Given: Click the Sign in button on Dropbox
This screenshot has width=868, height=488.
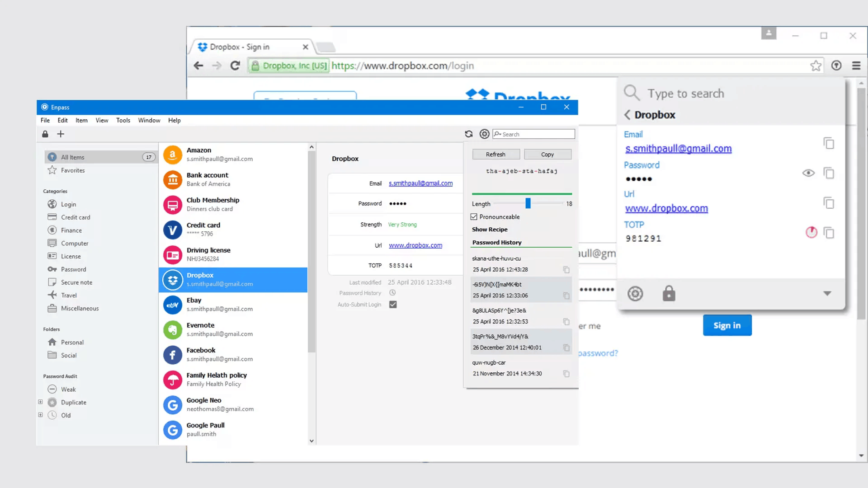Looking at the screenshot, I should [726, 325].
